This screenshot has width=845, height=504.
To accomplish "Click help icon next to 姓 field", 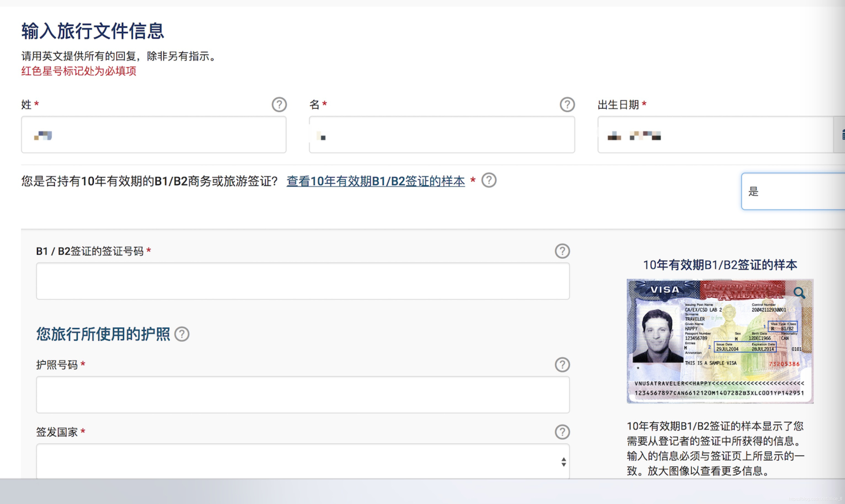I will pos(279,104).
